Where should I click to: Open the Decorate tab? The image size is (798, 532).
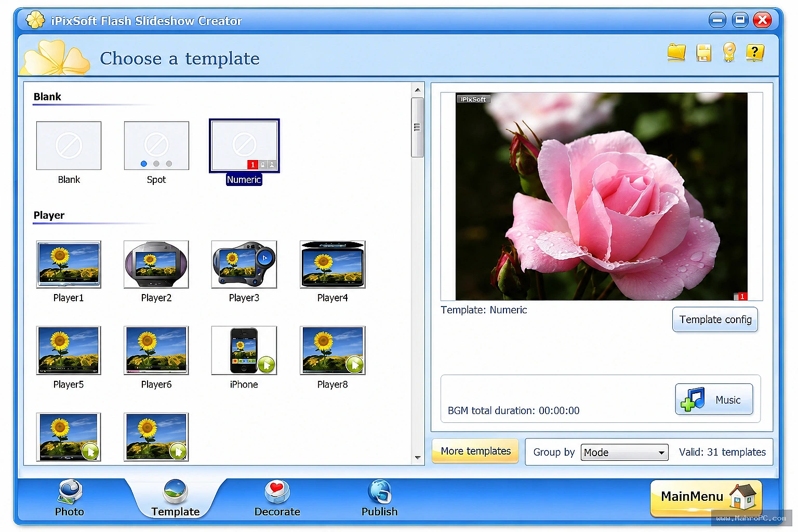277,498
